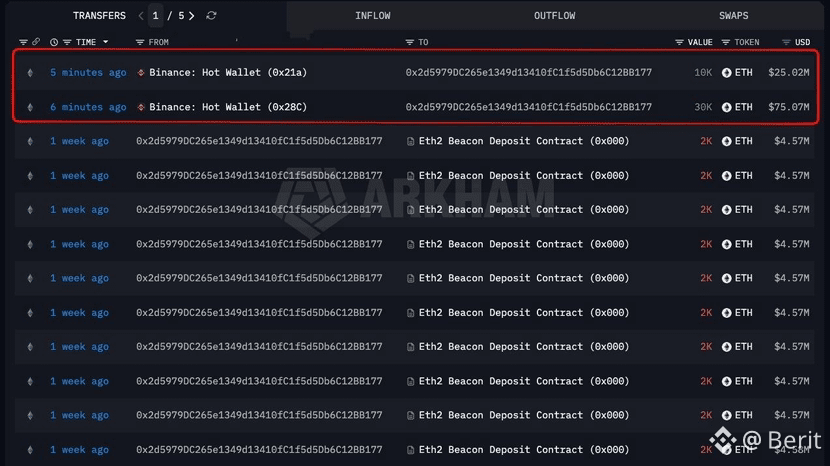Open the TRANSFERS tab
This screenshot has height=466, width=830.
[100, 16]
